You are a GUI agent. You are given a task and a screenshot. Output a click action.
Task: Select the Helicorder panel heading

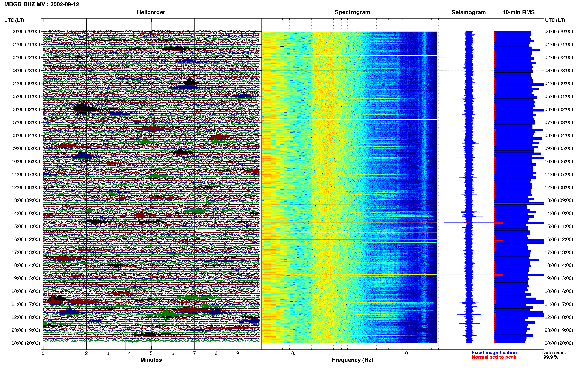pos(151,12)
